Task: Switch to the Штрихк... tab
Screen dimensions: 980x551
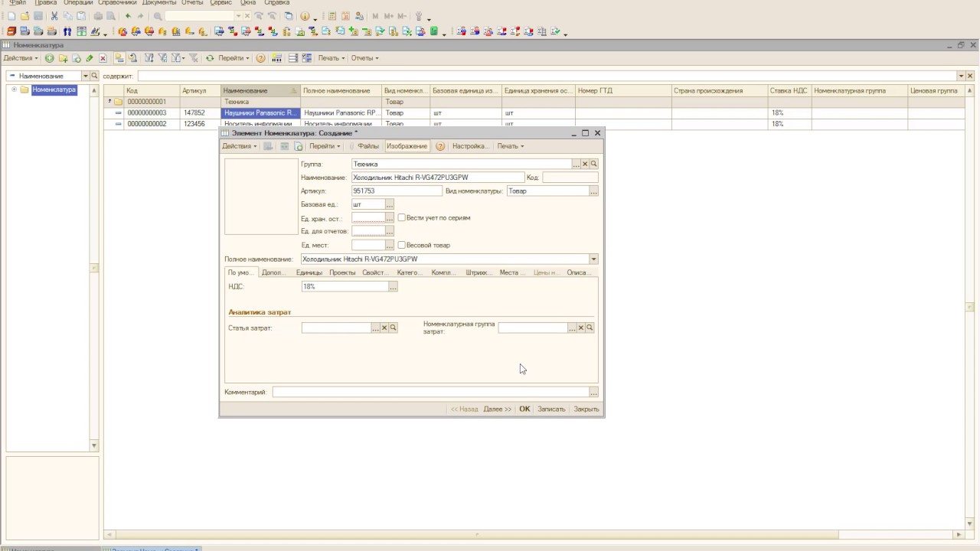Action: [x=477, y=272]
